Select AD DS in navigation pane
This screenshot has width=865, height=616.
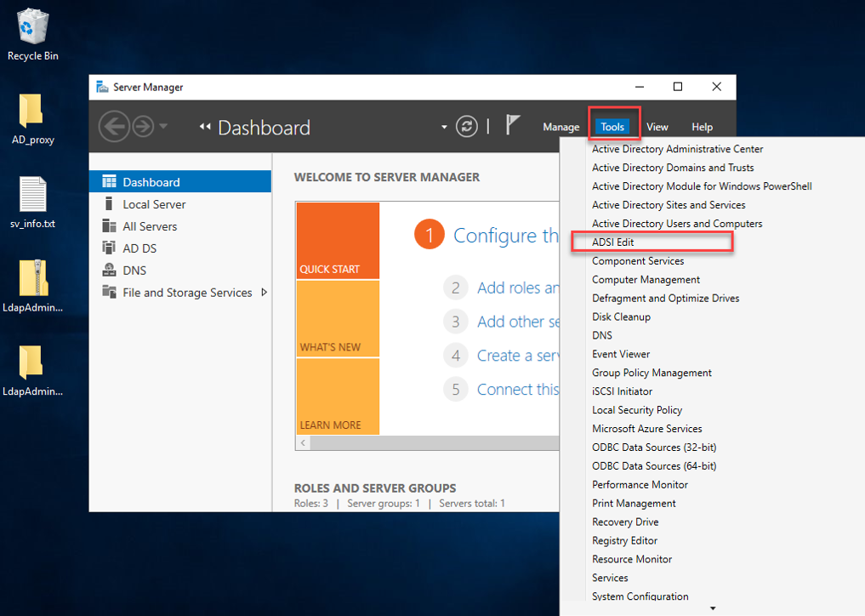pos(180,248)
